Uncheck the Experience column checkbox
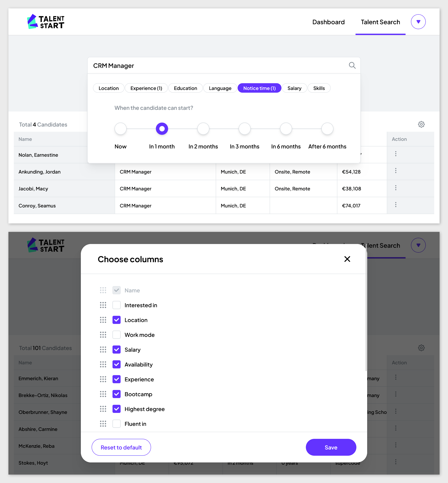 tap(117, 379)
